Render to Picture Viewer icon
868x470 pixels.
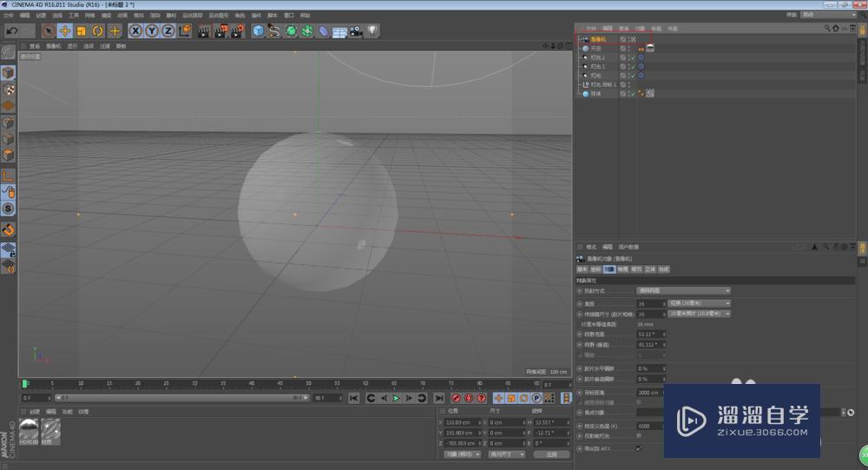click(220, 31)
